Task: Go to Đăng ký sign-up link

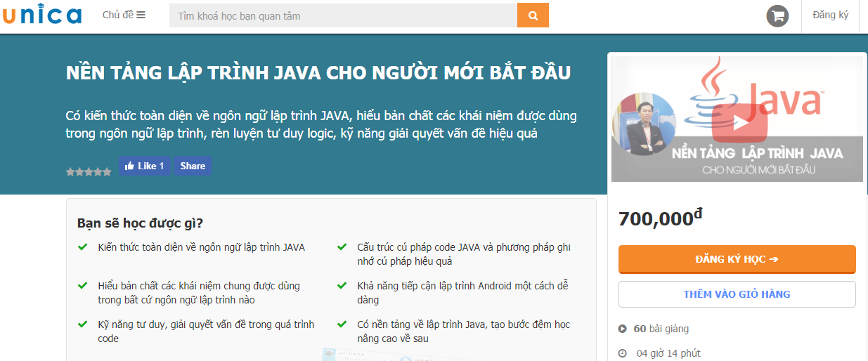Action: pyautogui.click(x=830, y=15)
